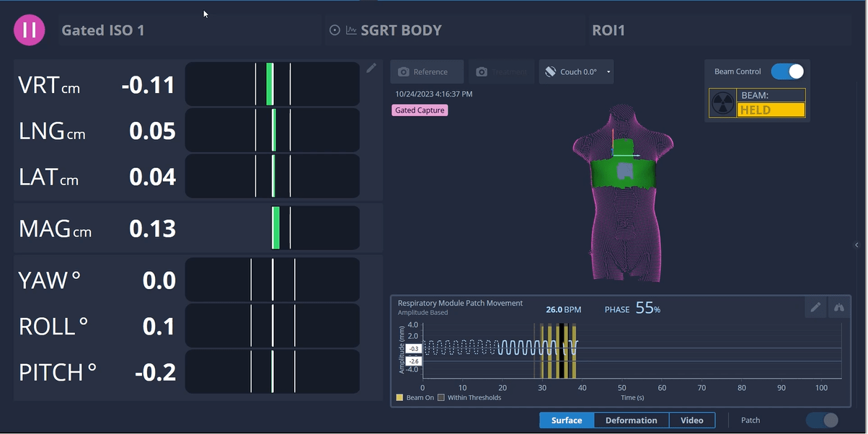Select the lungs icon on the respiratory module panel

(838, 307)
